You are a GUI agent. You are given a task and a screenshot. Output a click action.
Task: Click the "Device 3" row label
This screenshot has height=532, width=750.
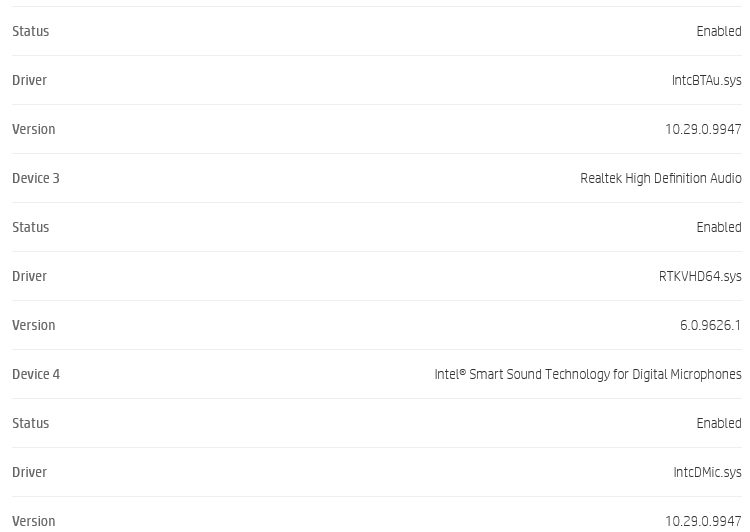click(x=36, y=178)
